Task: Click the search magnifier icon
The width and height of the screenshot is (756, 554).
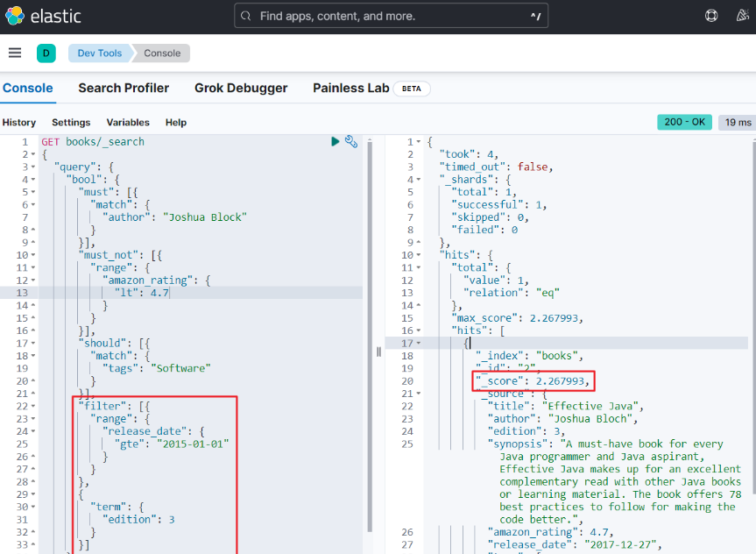Action: pos(246,16)
